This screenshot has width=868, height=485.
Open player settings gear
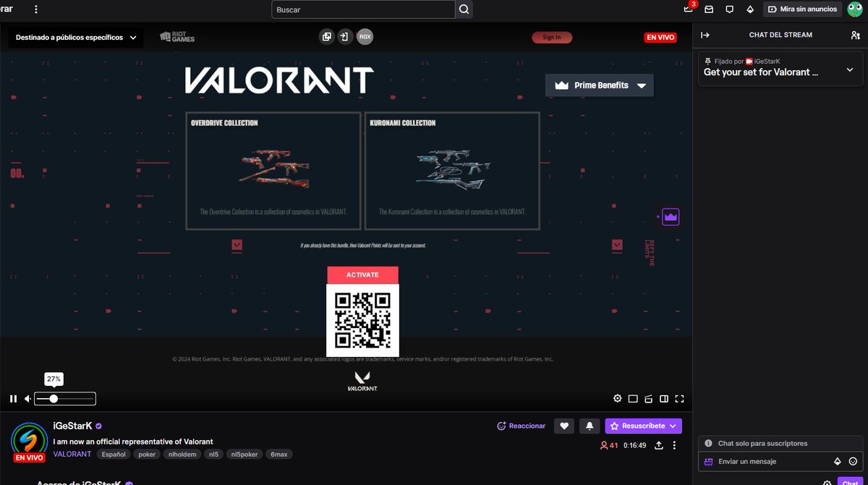(617, 398)
